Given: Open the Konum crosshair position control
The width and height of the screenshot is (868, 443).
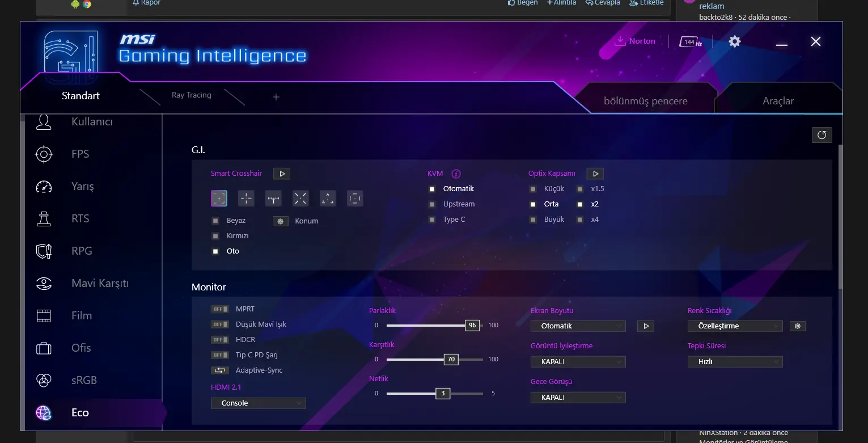Looking at the screenshot, I should pyautogui.click(x=281, y=221).
